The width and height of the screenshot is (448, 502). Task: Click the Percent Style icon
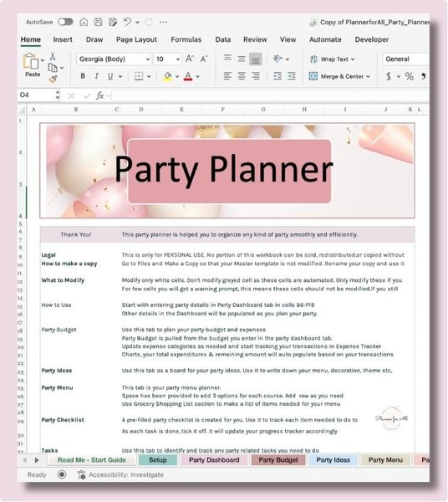pos(410,76)
